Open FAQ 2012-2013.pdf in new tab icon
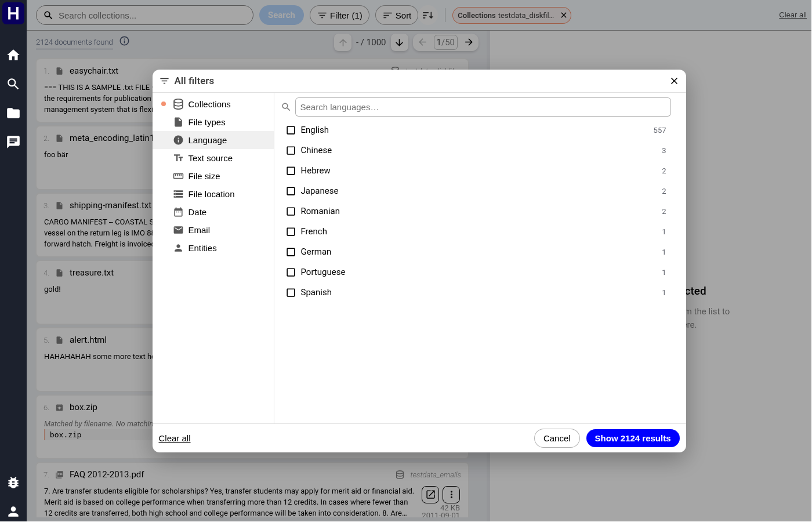Image resolution: width=812 pixels, height=522 pixels. tap(430, 495)
